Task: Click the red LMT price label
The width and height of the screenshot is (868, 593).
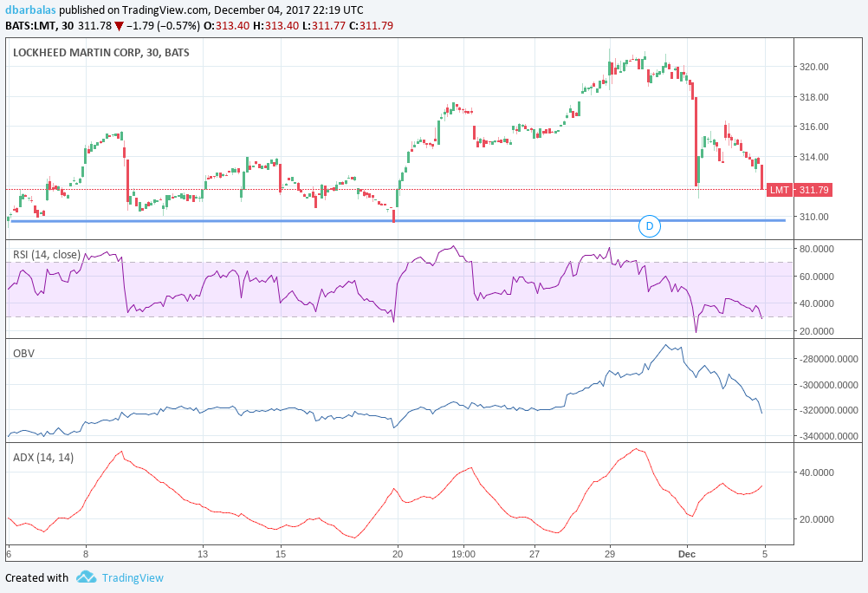Action: pyautogui.click(x=780, y=190)
